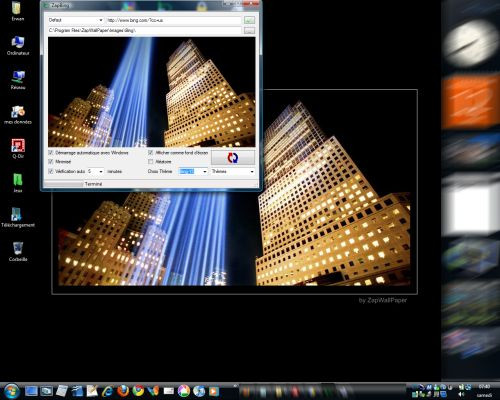500x400 pixels.
Task: Click the Bing URL input field
Action: tap(173, 20)
